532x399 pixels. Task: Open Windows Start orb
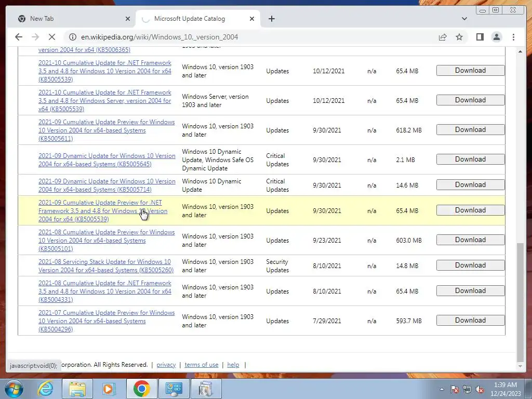click(14, 389)
